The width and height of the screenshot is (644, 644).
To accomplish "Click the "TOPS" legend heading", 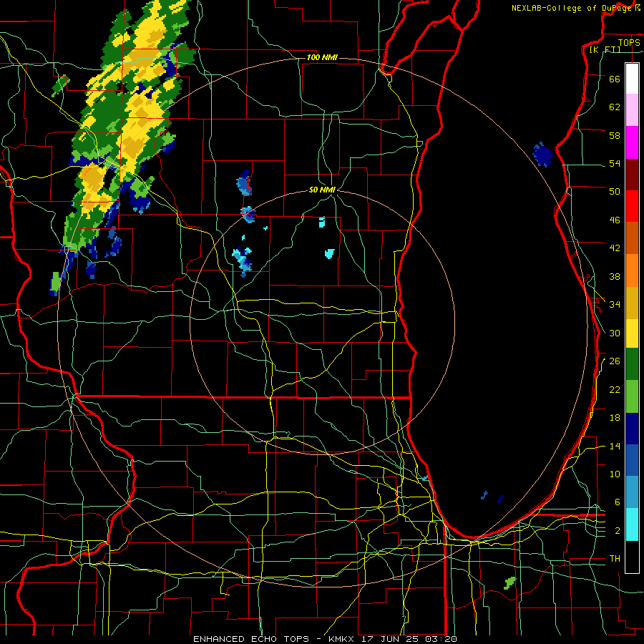I will coord(629,42).
